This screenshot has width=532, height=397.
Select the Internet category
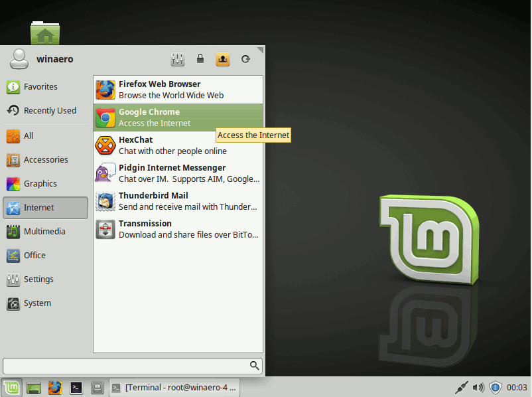(46, 208)
